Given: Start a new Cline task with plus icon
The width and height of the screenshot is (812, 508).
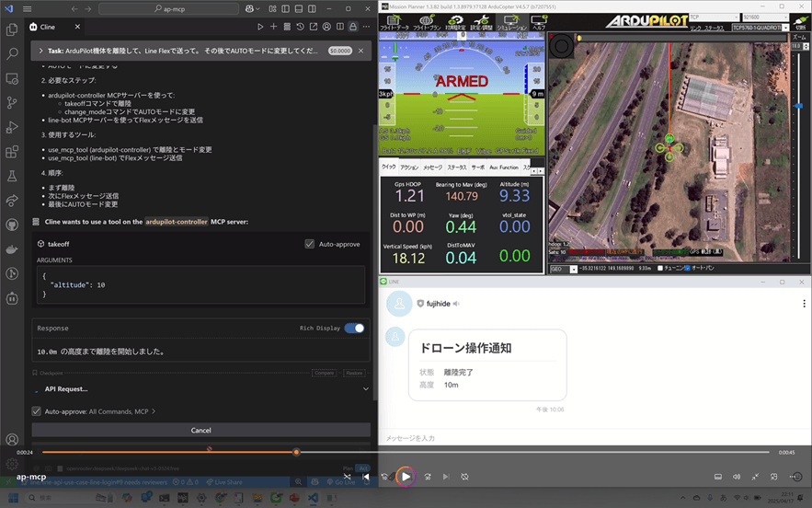Looking at the screenshot, I should tap(273, 27).
